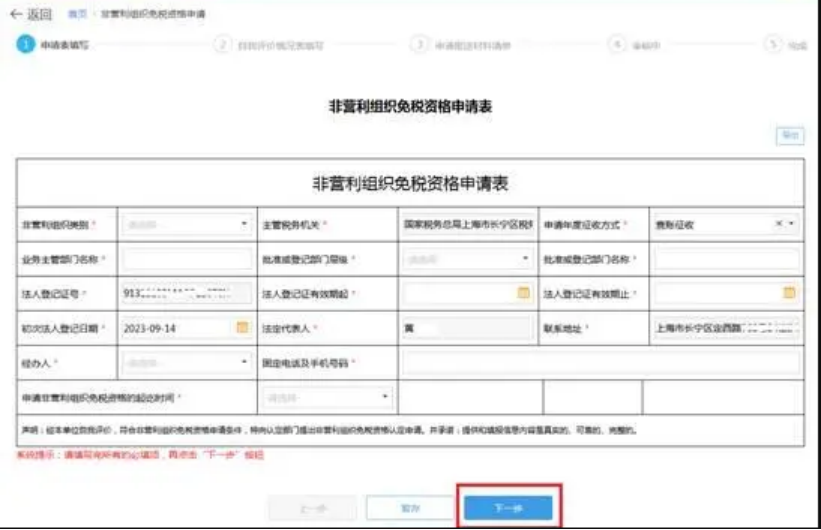Click the 非营利组织类别 label
The width and height of the screenshot is (821, 530).
(x=55, y=225)
